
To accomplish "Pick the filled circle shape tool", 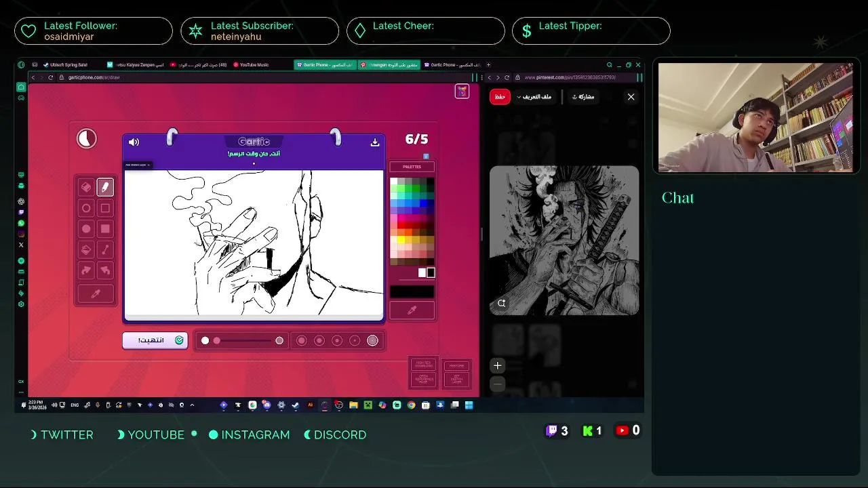I will tap(86, 229).
